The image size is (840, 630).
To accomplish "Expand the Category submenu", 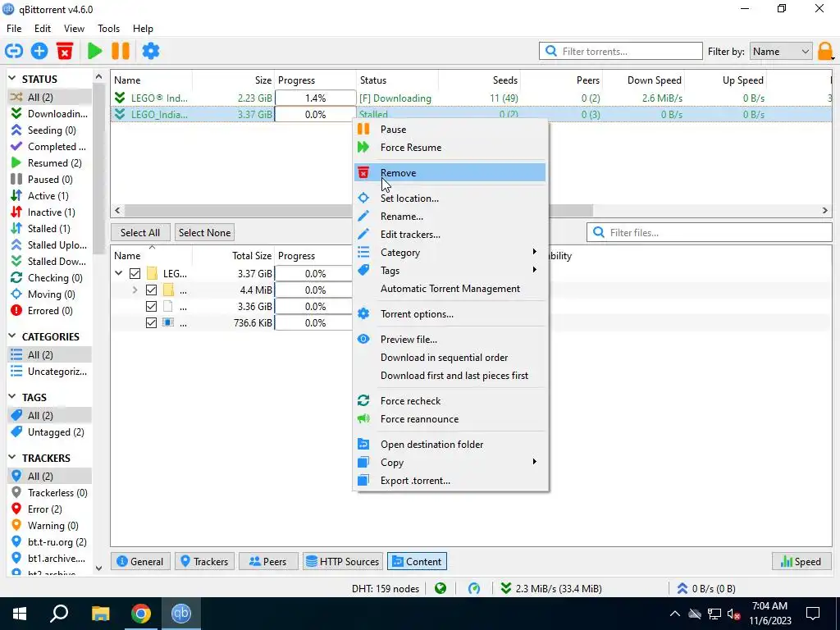I will coord(450,253).
